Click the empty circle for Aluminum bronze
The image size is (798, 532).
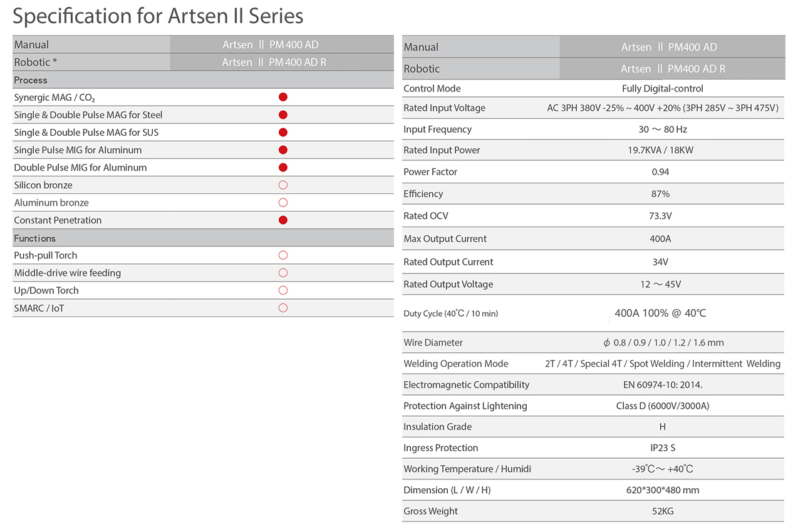(282, 202)
